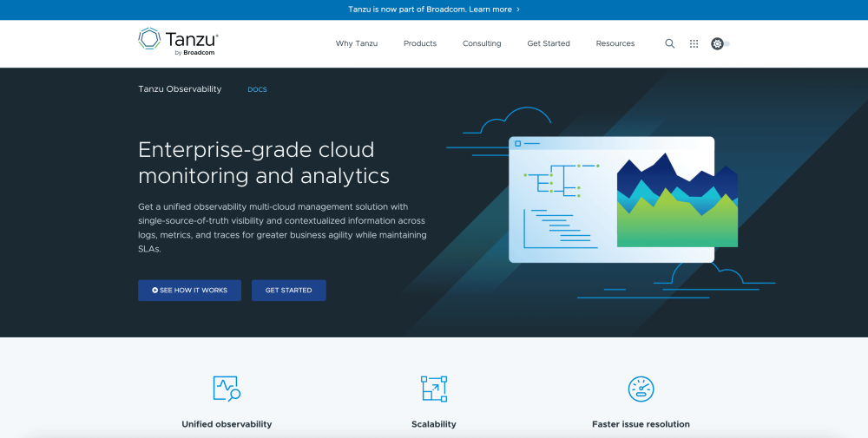Open the Products dropdown menu
The width and height of the screenshot is (868, 438).
pyautogui.click(x=420, y=43)
